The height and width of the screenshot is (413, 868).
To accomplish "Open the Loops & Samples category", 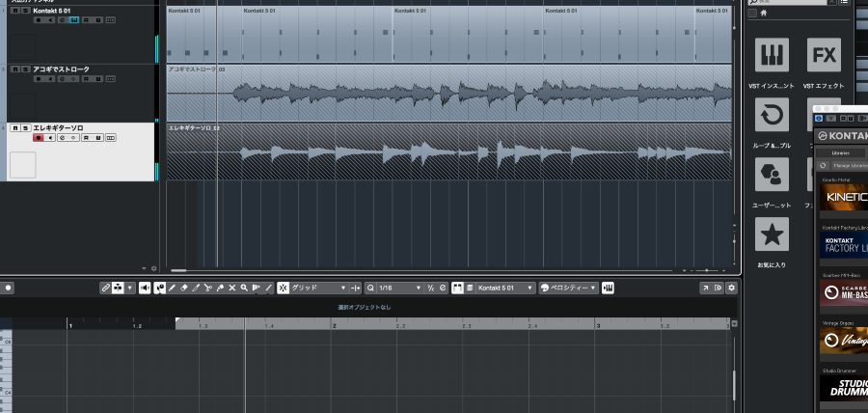I will 772,116.
